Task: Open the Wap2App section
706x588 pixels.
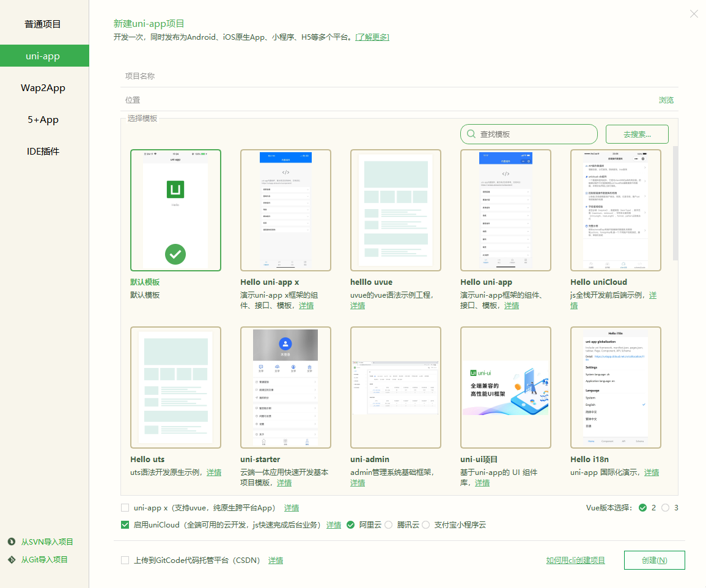Action: 43,87
